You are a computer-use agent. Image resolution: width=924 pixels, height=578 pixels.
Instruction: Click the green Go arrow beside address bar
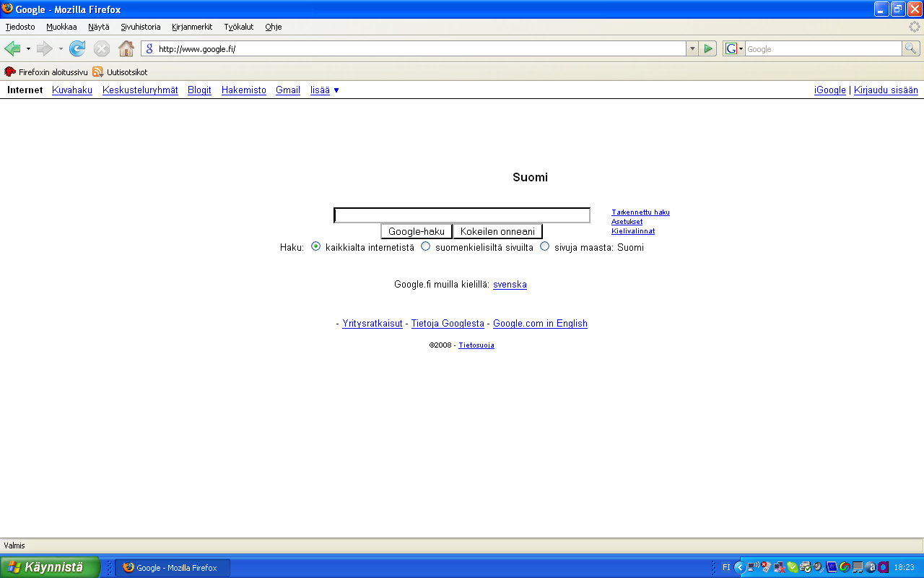click(x=708, y=48)
